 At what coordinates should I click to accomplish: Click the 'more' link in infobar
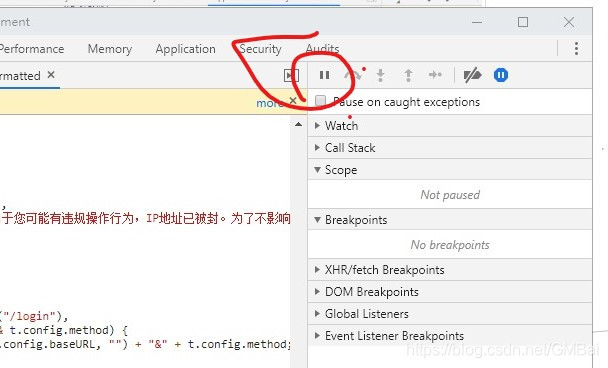[x=269, y=103]
